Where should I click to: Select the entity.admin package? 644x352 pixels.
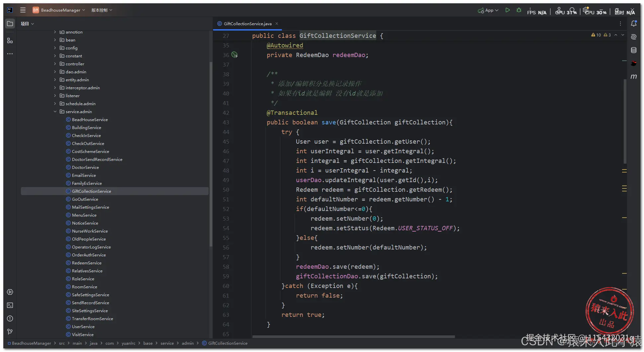[x=77, y=80]
